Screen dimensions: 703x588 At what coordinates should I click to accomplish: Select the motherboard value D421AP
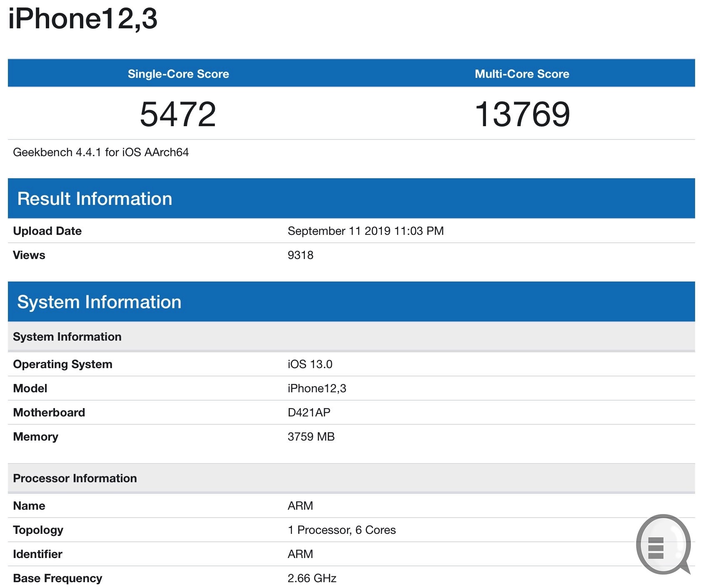pyautogui.click(x=309, y=413)
